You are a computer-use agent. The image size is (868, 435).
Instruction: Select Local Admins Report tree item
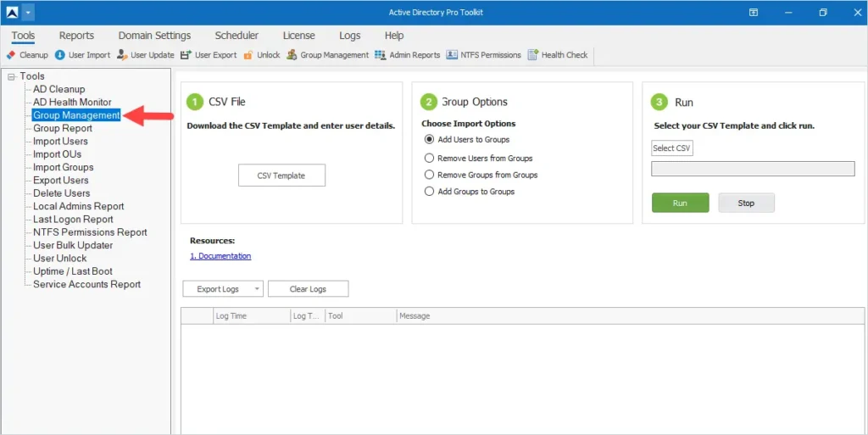pyautogui.click(x=79, y=206)
